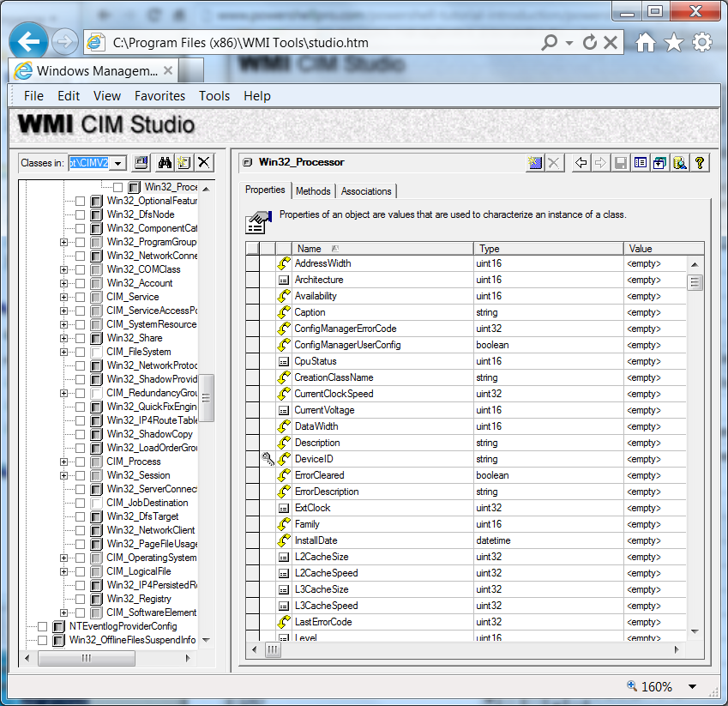Screen dimensions: 728x706
Task: Open the Help menu
Action: point(256,96)
